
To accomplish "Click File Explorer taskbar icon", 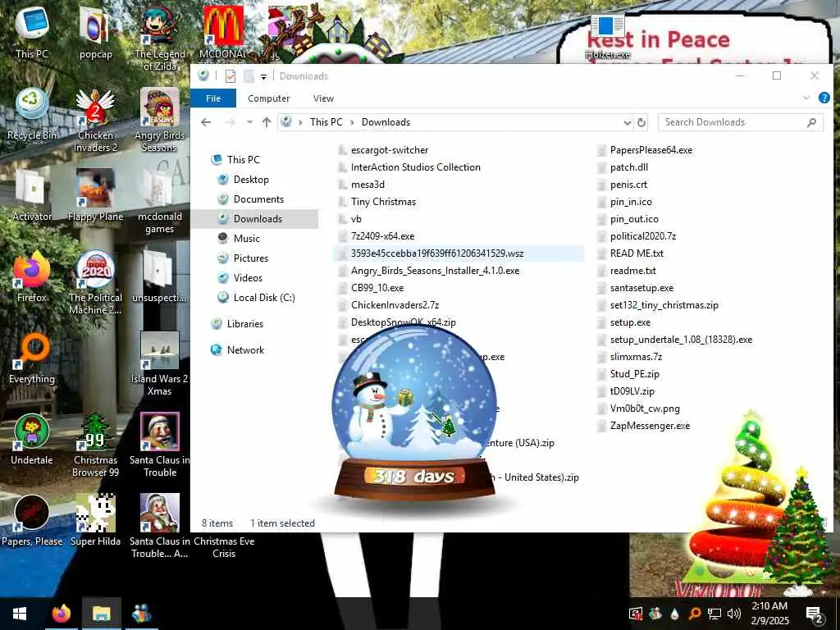I will 101,614.
